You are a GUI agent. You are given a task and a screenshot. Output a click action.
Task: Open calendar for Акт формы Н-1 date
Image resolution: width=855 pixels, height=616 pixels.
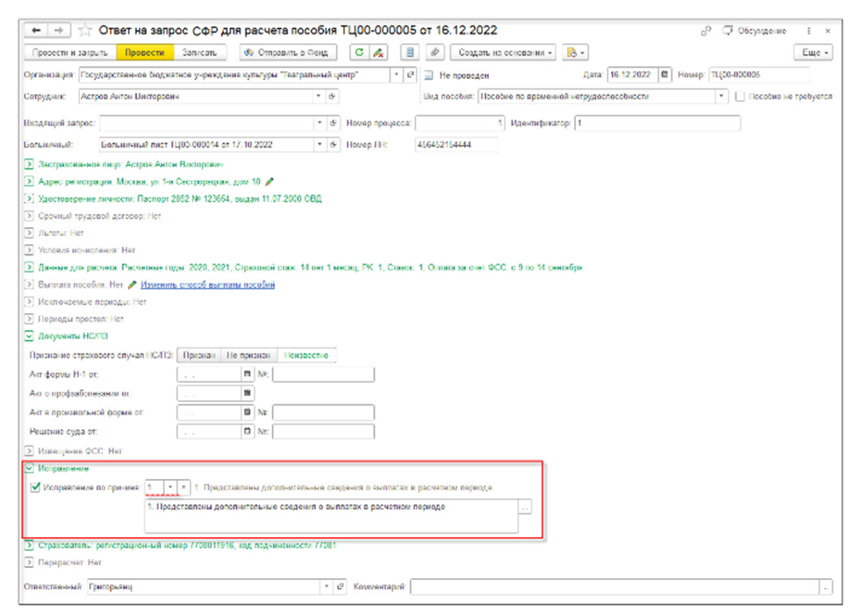click(x=248, y=374)
